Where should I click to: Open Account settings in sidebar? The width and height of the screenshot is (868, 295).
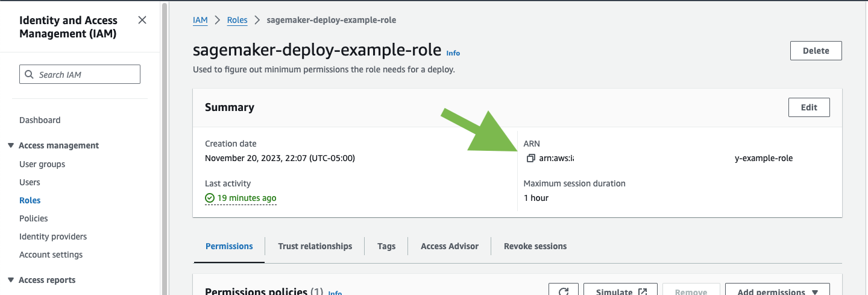coord(51,255)
